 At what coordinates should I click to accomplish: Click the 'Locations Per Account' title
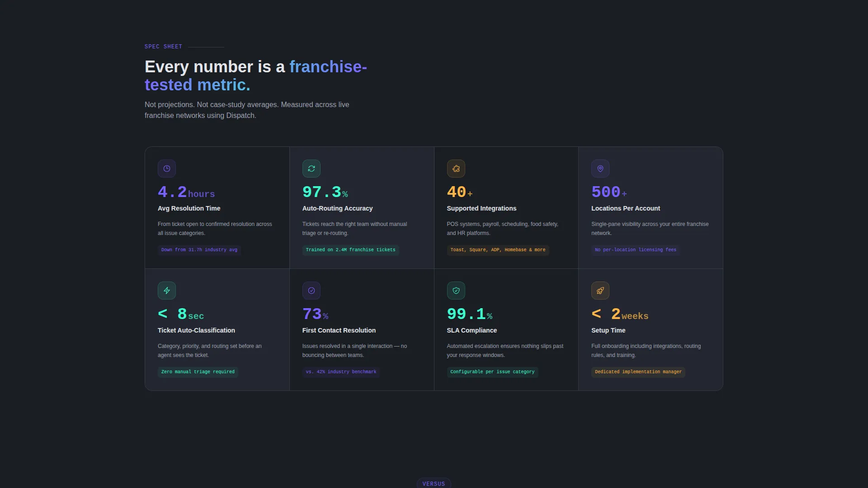(626, 208)
